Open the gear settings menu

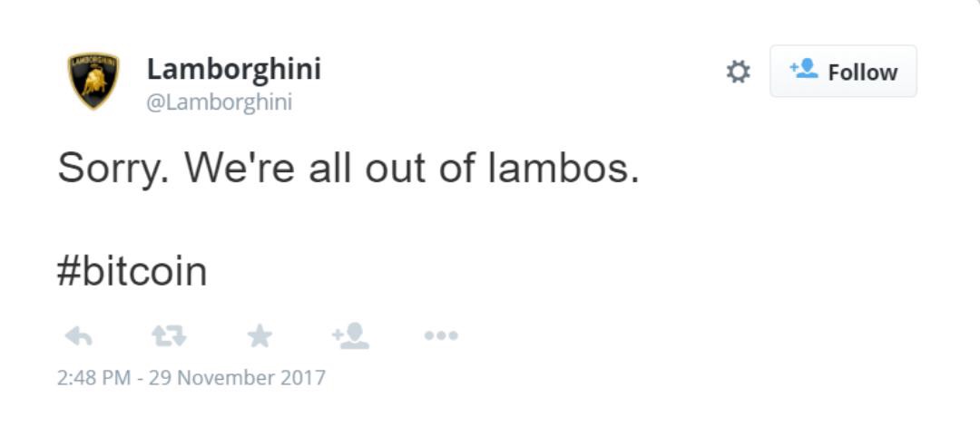click(738, 72)
